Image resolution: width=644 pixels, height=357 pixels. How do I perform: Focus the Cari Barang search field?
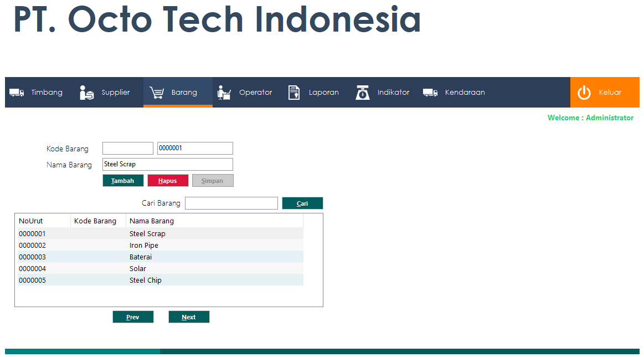pos(231,203)
